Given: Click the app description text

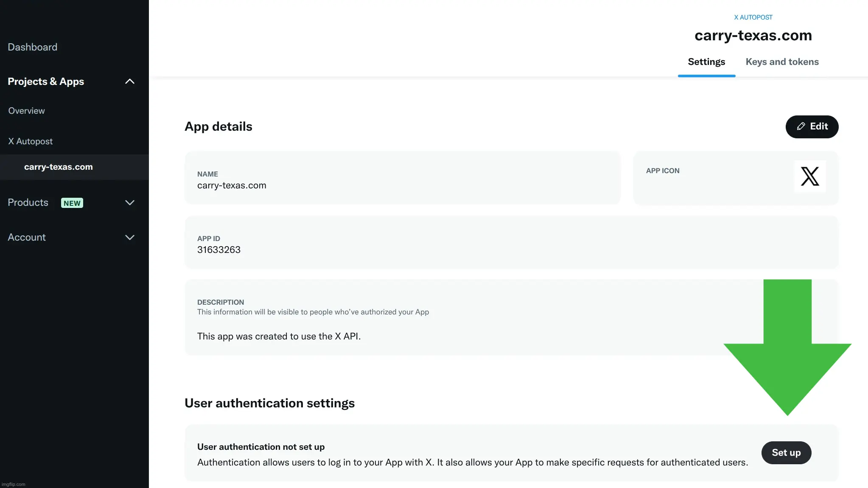Looking at the screenshot, I should point(279,337).
